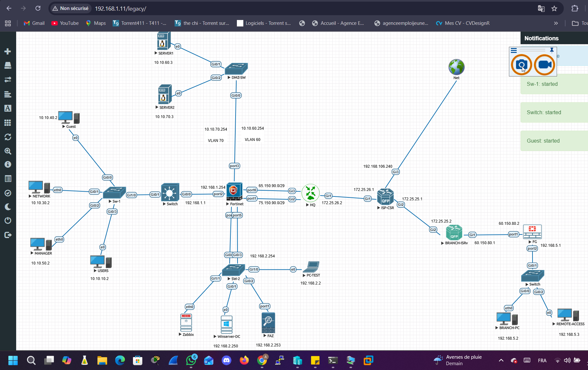This screenshot has height=370, width=588.
Task: Open the Windows Start menu
Action: [13, 360]
